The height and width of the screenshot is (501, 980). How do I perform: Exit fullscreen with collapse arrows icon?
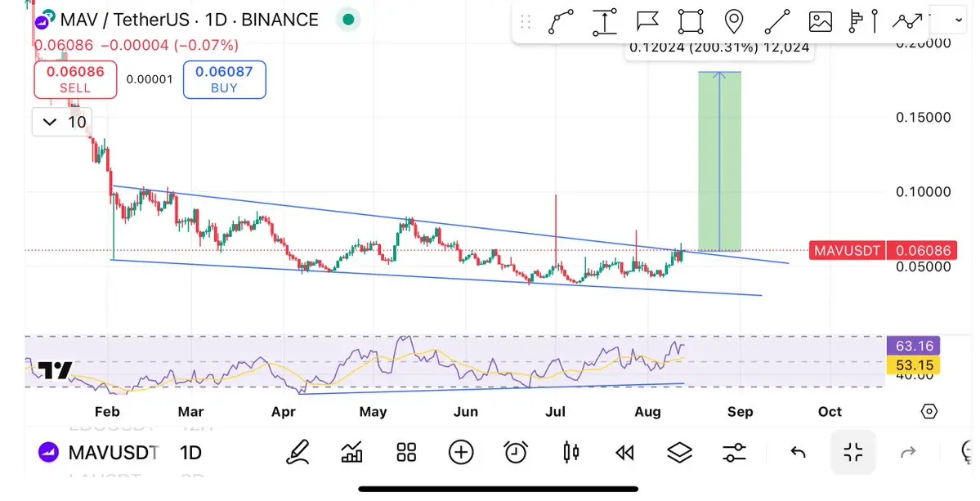[853, 452]
